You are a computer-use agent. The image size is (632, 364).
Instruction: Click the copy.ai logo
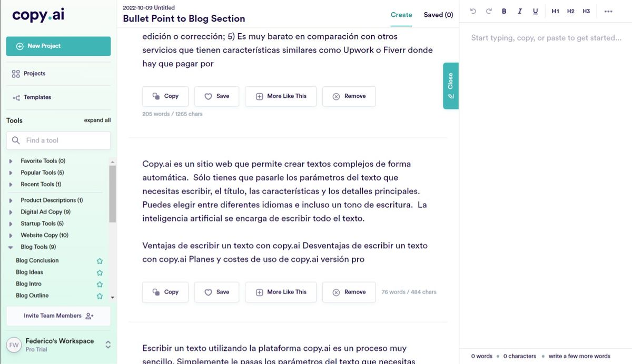point(38,15)
